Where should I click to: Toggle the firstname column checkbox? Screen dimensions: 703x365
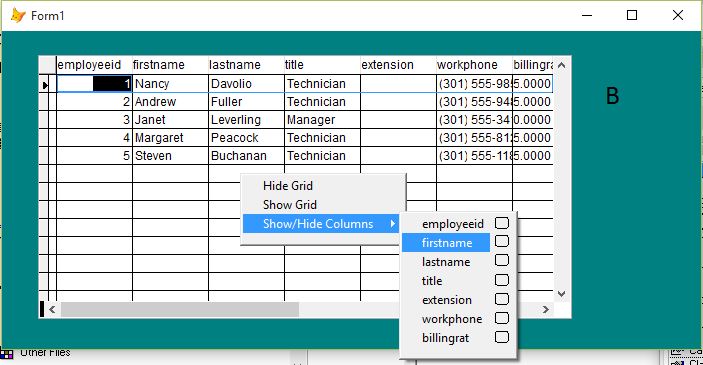502,241
